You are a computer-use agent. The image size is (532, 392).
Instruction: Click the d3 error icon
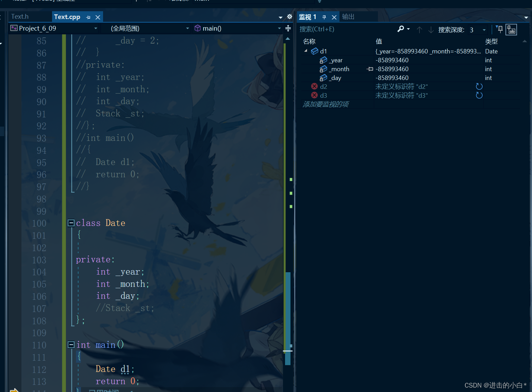coord(314,95)
